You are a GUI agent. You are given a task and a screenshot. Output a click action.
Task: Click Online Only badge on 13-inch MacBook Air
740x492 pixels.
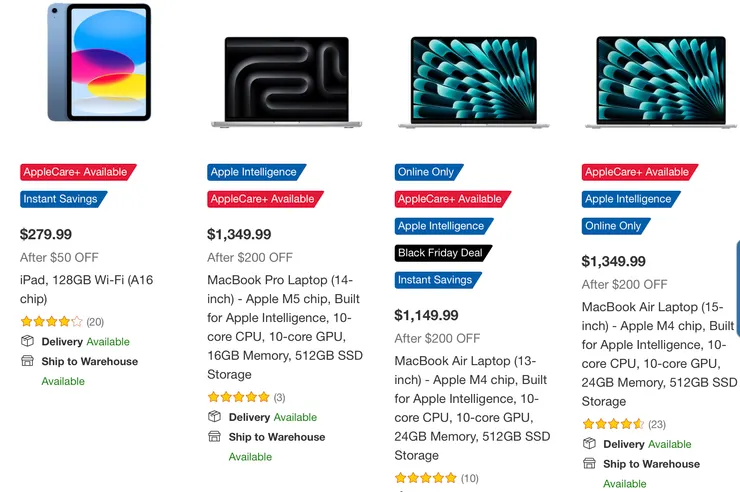(x=427, y=172)
